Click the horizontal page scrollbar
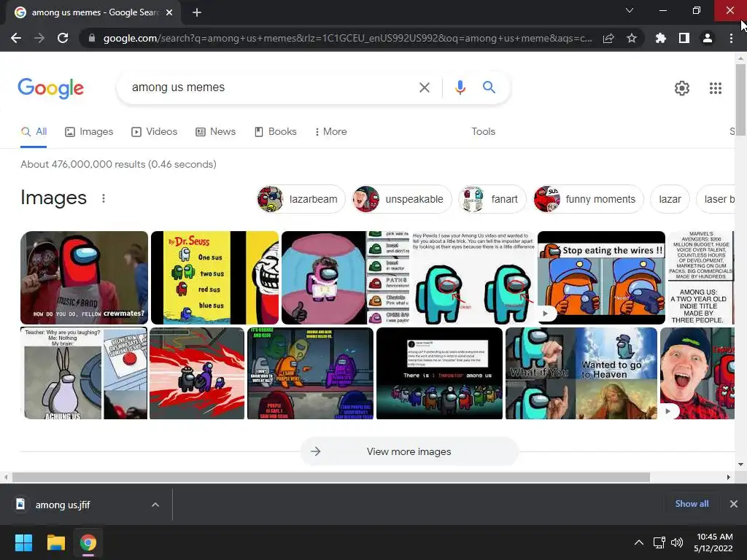 [x=331, y=477]
